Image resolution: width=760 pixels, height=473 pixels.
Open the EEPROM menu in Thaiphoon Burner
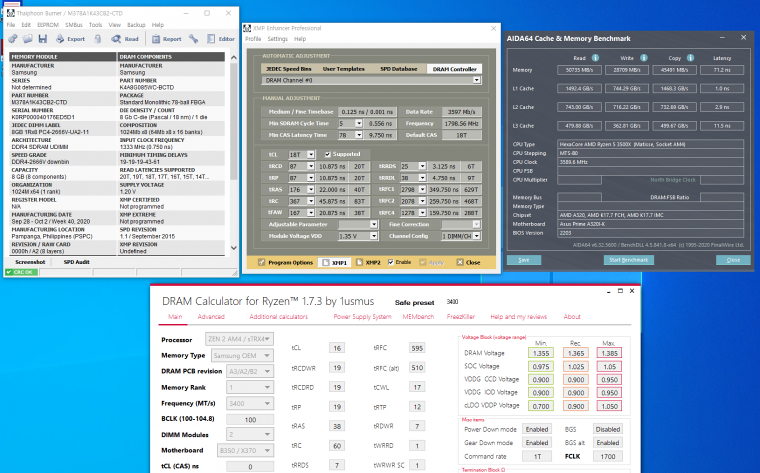click(x=48, y=25)
